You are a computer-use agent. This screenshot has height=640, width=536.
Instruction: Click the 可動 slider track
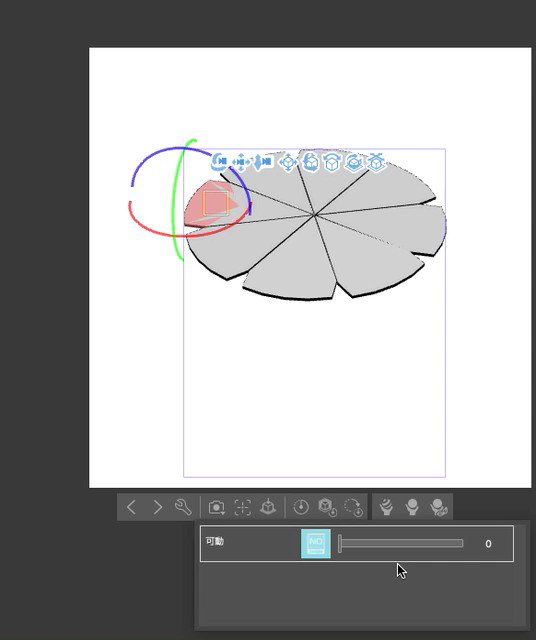401,543
